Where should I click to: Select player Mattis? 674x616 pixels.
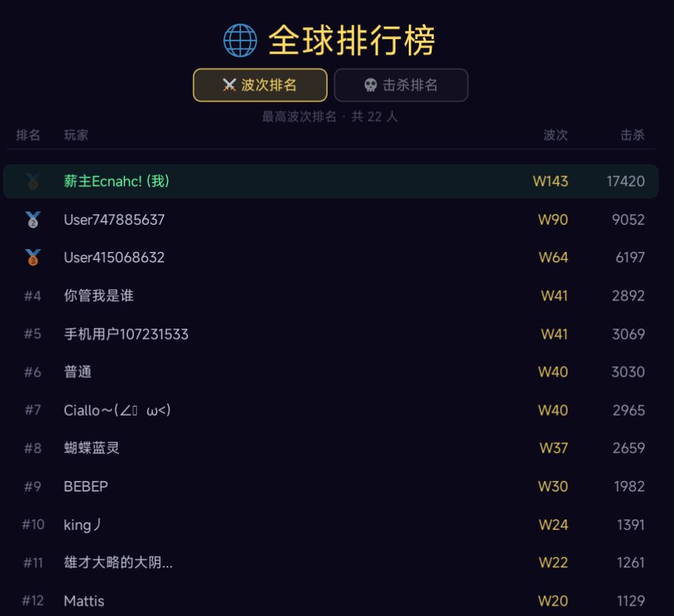84,601
